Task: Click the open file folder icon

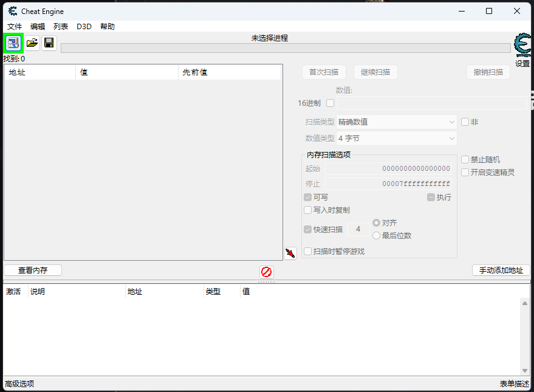Action: [32, 43]
